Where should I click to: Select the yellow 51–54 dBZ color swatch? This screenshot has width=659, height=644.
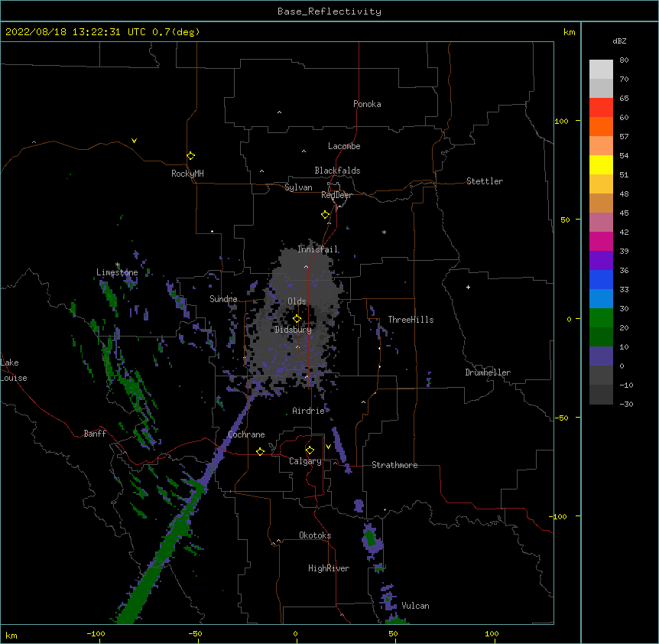pyautogui.click(x=601, y=164)
